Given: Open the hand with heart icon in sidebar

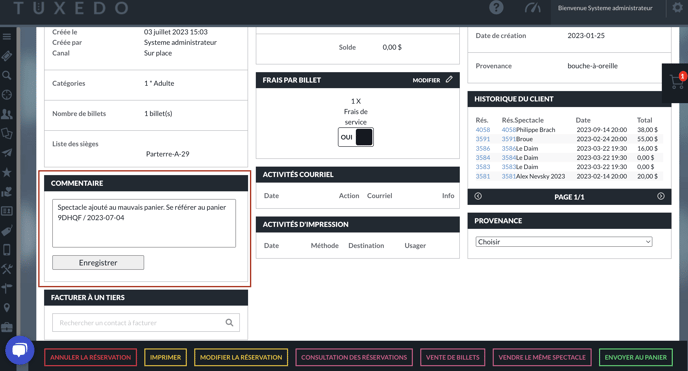Looking at the screenshot, I should [x=7, y=192].
